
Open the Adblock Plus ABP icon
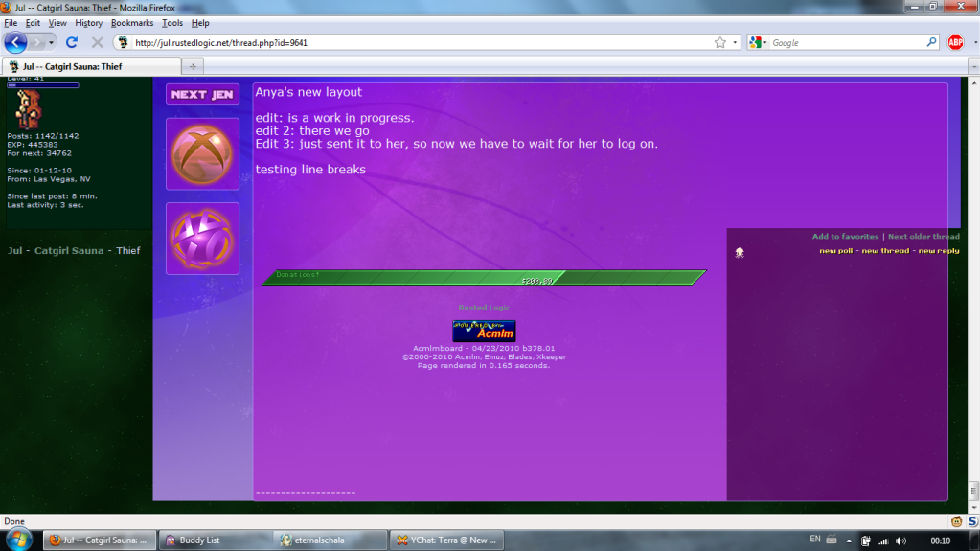click(x=955, y=43)
